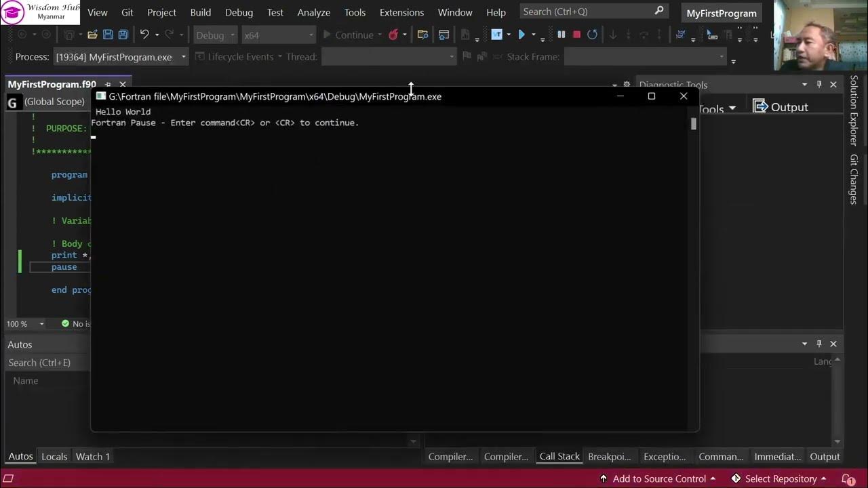Viewport: 868px width, 488px height.
Task: Click the Open File folder icon
Action: [92, 35]
